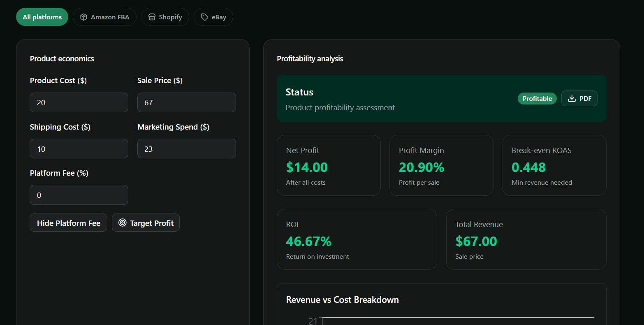Click the Product Cost ($) label
The height and width of the screenshot is (325, 644).
pos(58,80)
